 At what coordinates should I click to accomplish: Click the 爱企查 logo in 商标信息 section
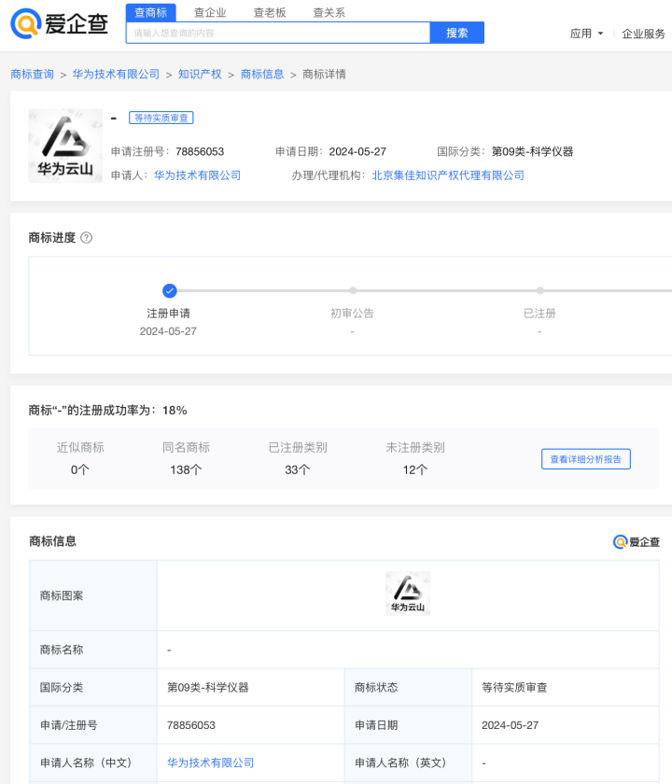(x=637, y=542)
